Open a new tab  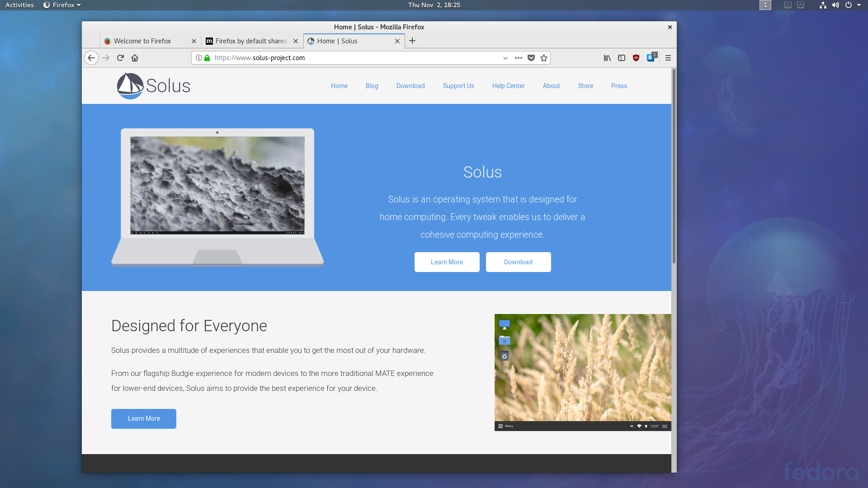coord(412,41)
